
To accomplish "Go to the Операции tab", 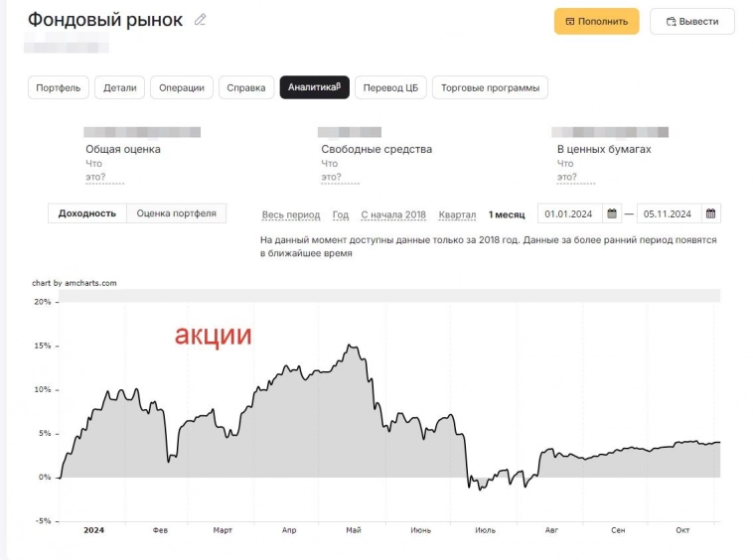I will 181,87.
